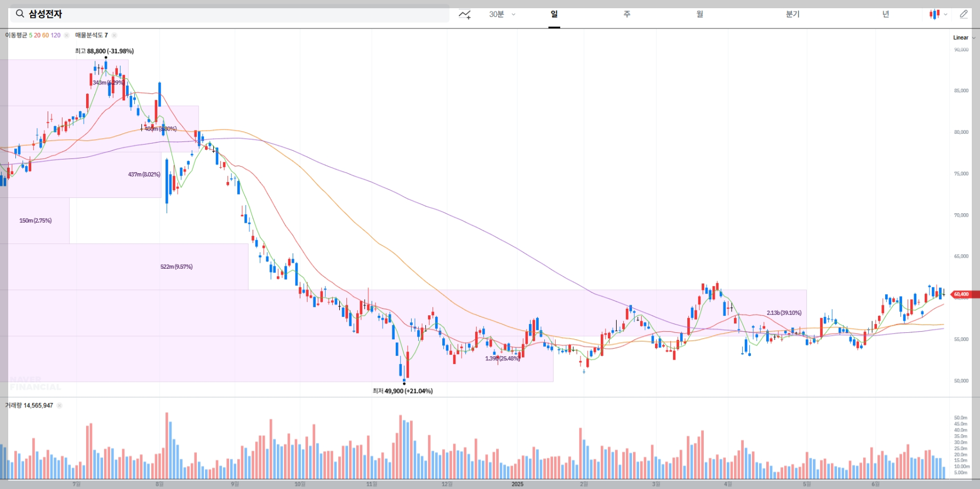Screen dimensions: 980x489
Task: Open the add-indicator chart icon
Action: (x=465, y=14)
